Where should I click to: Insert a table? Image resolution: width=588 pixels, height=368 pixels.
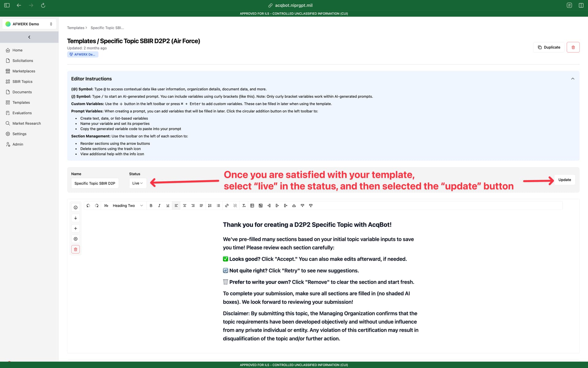coord(252,206)
